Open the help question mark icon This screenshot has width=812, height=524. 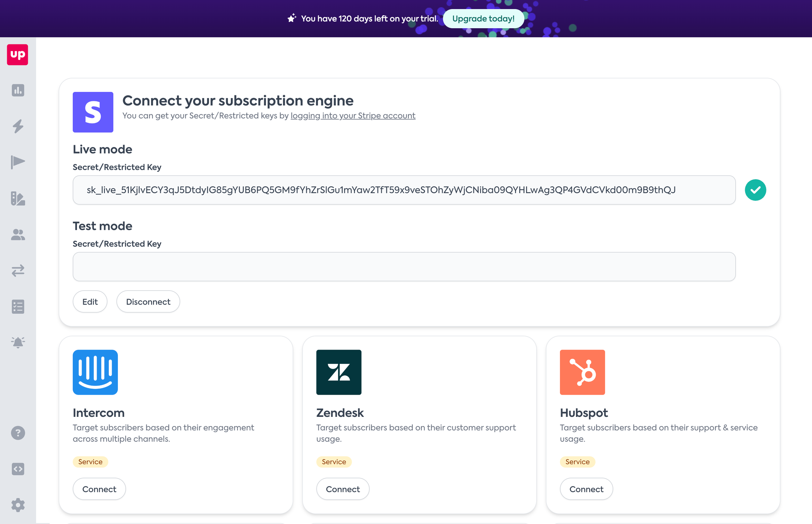point(18,433)
